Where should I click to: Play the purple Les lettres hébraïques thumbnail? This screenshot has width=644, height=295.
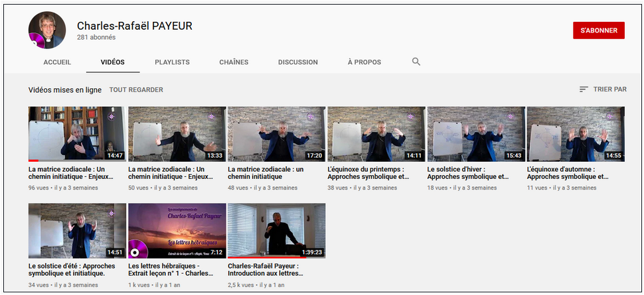(177, 231)
